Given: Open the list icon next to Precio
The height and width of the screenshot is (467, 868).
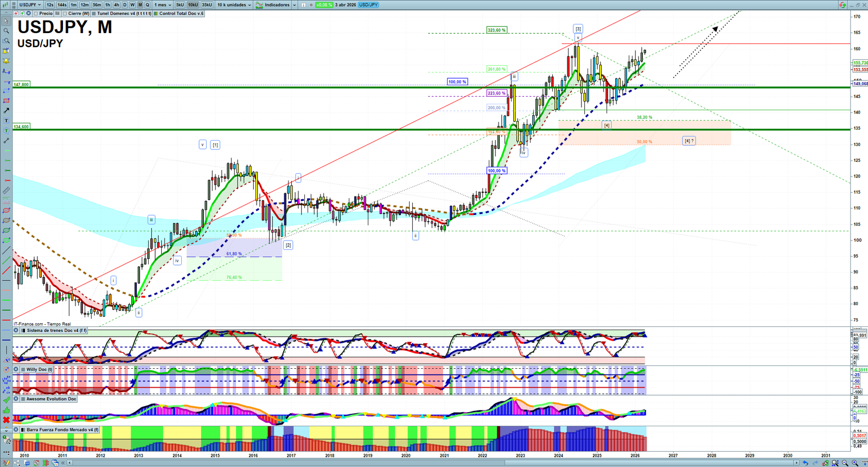Looking at the screenshot, I should pyautogui.click(x=56, y=13).
